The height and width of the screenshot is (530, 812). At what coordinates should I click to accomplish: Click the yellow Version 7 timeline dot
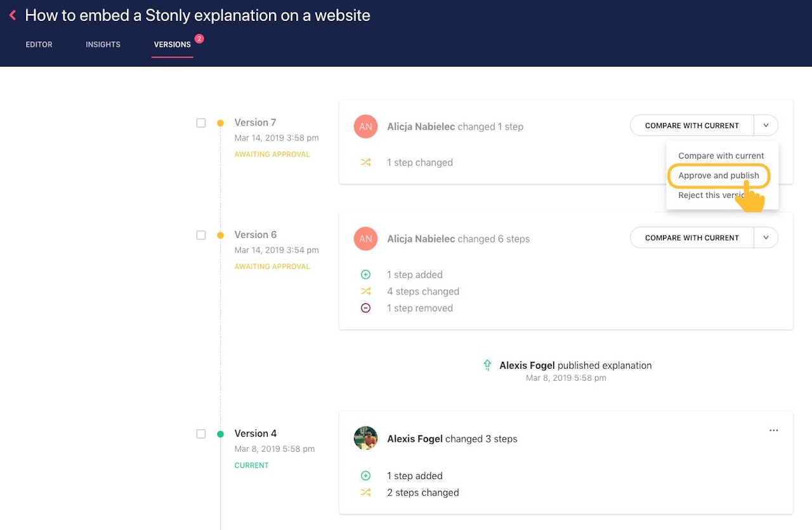point(220,123)
